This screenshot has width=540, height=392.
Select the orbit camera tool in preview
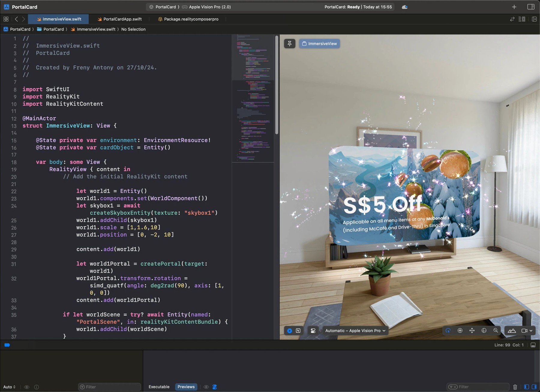tap(460, 331)
